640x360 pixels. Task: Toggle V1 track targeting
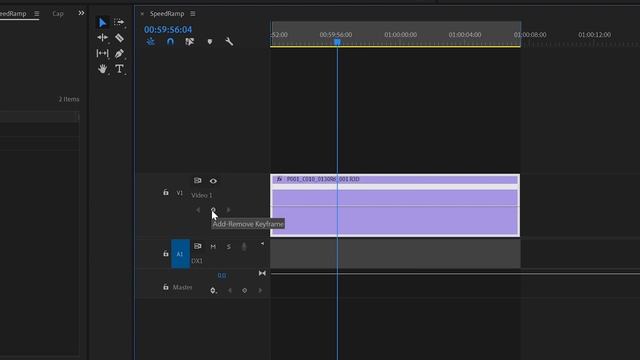coord(180,193)
